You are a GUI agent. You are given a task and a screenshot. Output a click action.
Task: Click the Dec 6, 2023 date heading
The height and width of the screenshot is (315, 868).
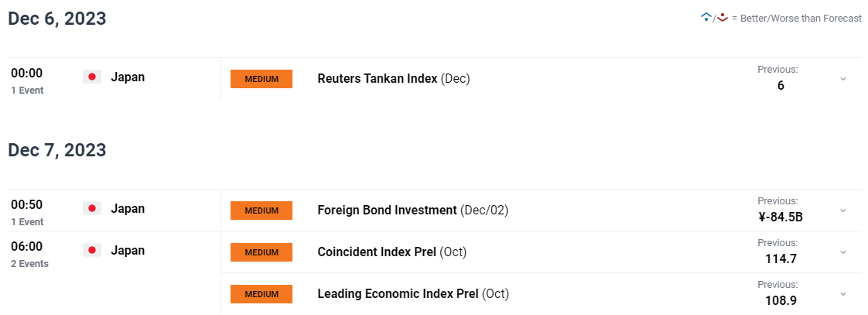[x=57, y=19]
